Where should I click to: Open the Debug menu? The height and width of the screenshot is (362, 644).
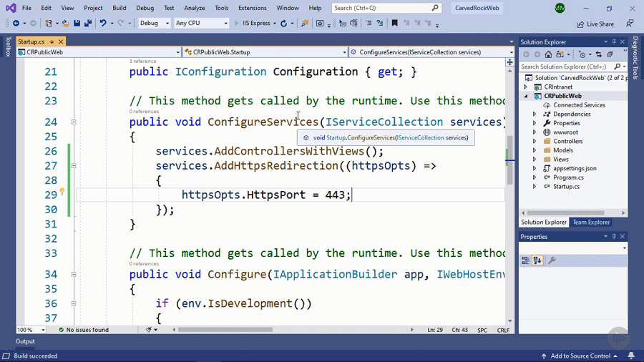[145, 8]
